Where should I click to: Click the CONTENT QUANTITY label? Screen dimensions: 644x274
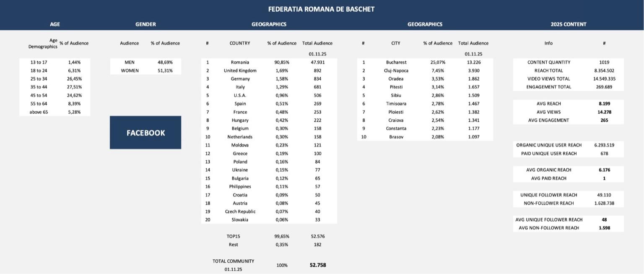[548, 62]
